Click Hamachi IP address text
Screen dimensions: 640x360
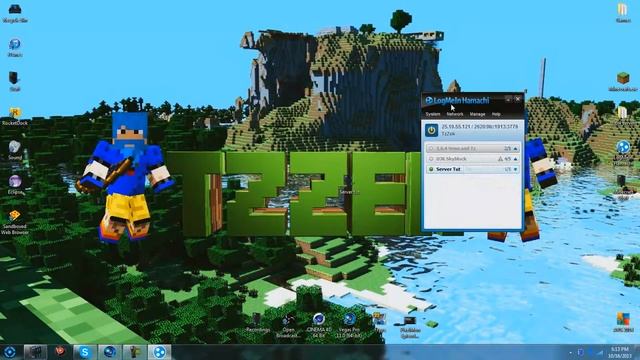pos(480,127)
